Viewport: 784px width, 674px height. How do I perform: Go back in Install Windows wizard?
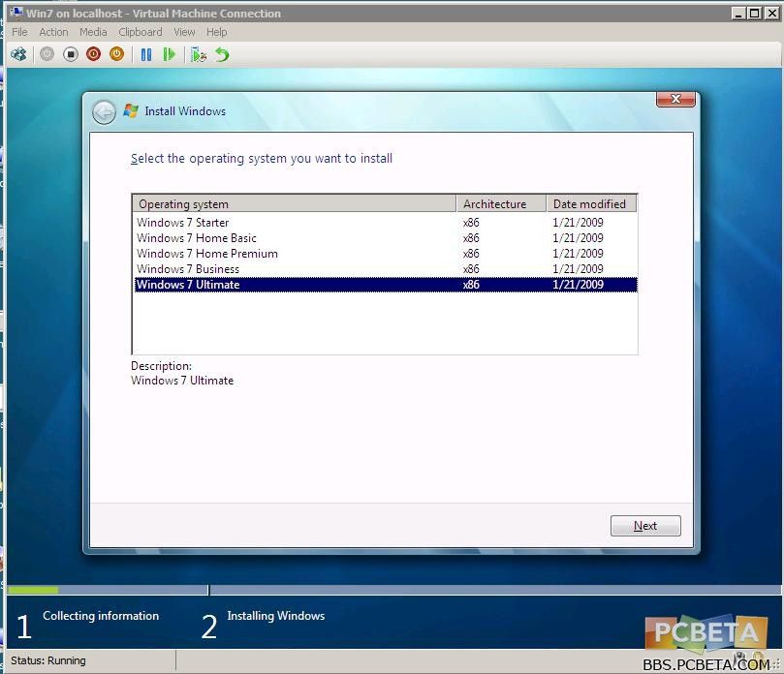point(104,112)
